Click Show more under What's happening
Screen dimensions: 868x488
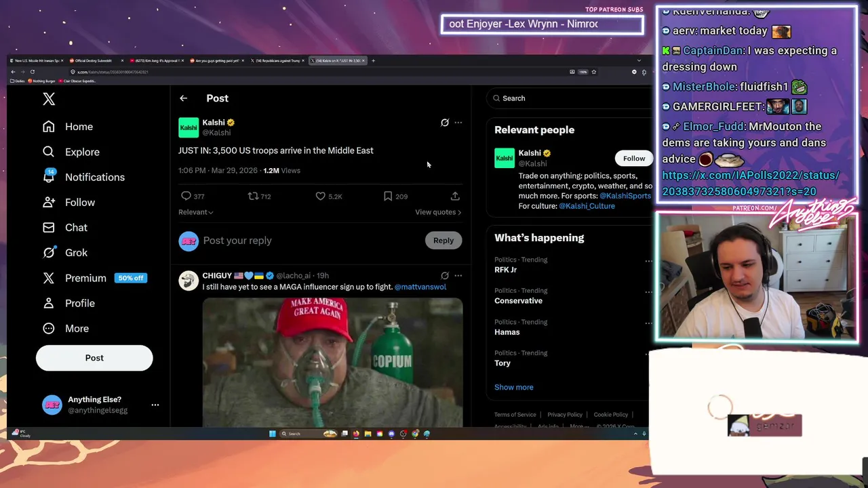click(x=514, y=387)
